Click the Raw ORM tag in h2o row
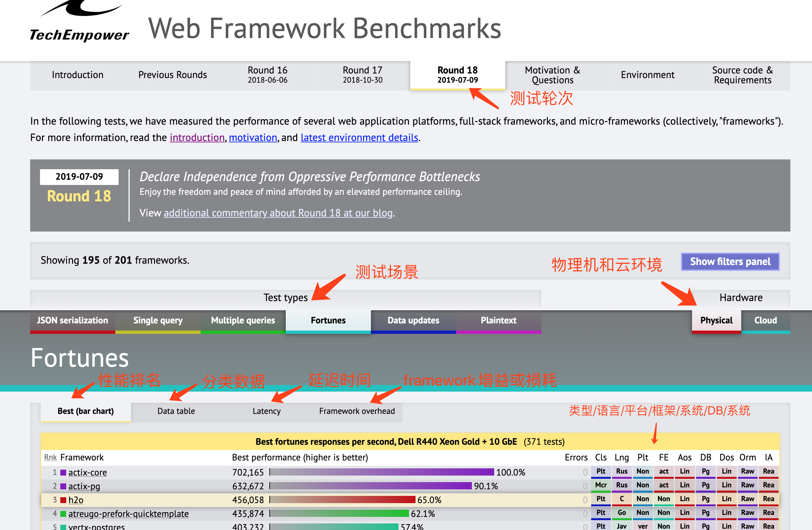The width and height of the screenshot is (812, 530). coord(747,499)
